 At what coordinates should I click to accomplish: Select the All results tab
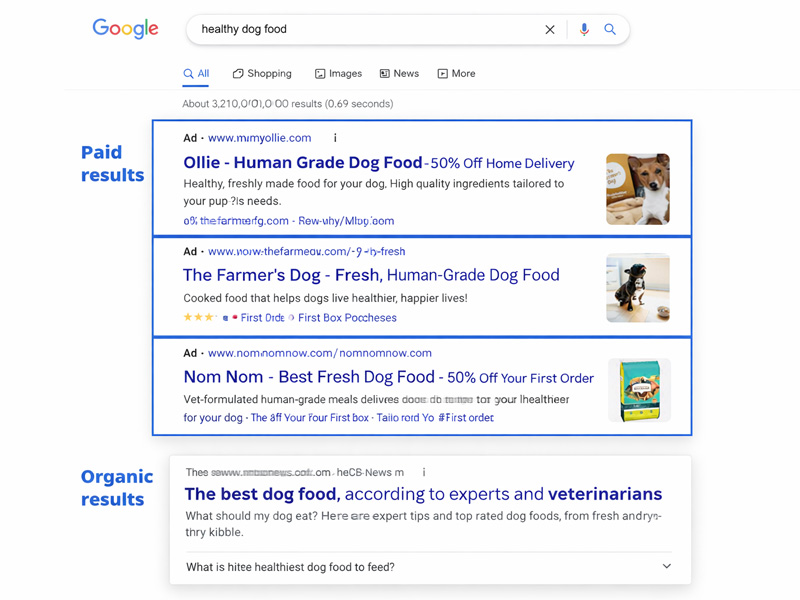(x=196, y=74)
